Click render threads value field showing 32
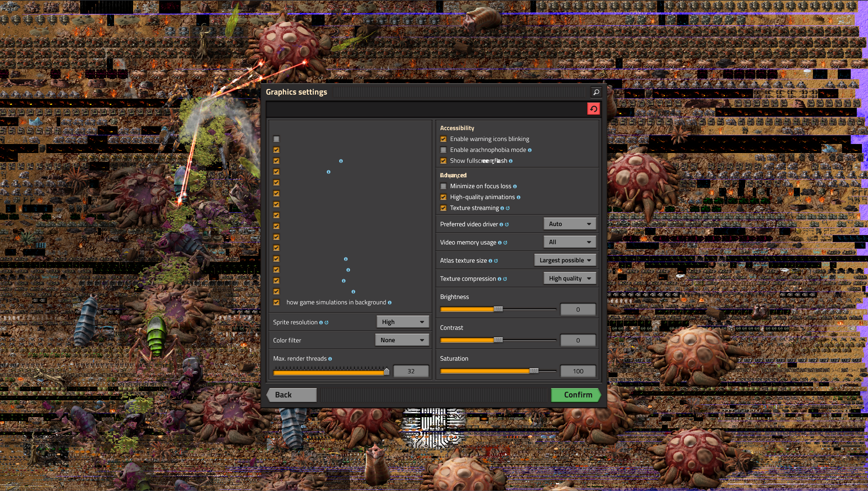The image size is (868, 491). (x=411, y=371)
